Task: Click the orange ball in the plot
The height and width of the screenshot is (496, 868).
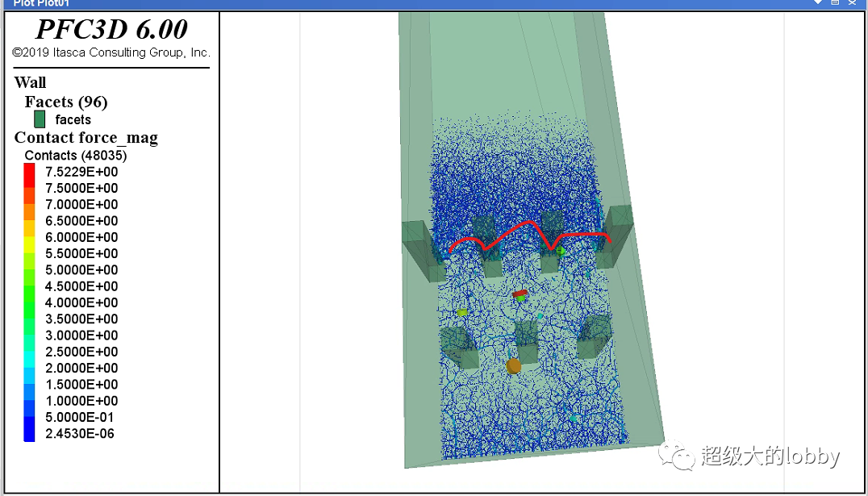Action: point(514,366)
